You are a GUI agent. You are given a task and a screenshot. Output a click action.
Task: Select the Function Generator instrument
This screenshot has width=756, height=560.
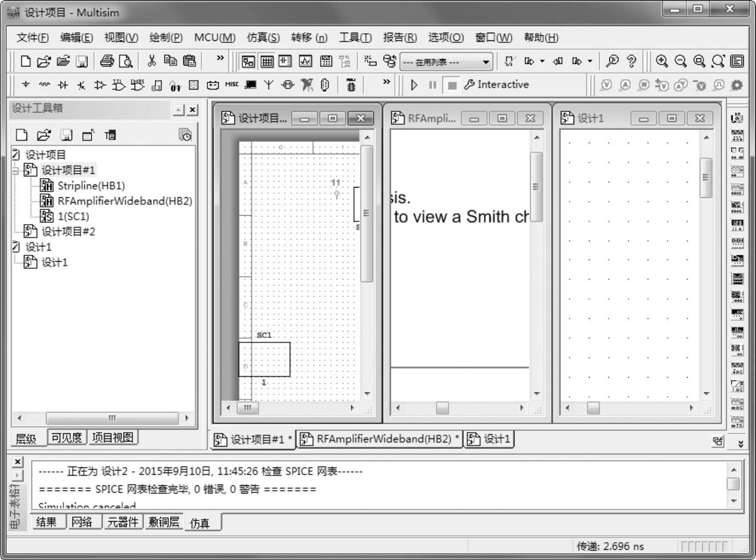(x=737, y=135)
